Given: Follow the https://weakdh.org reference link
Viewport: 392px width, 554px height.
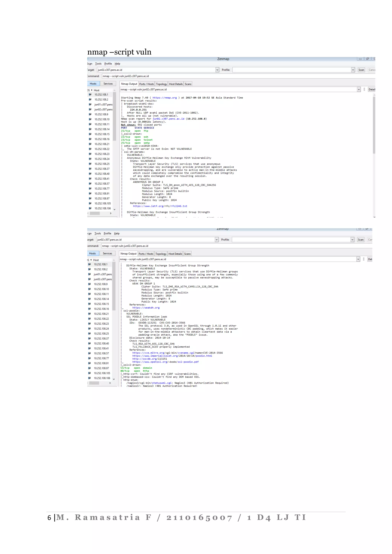Looking at the screenshot, I should tap(146, 308).
